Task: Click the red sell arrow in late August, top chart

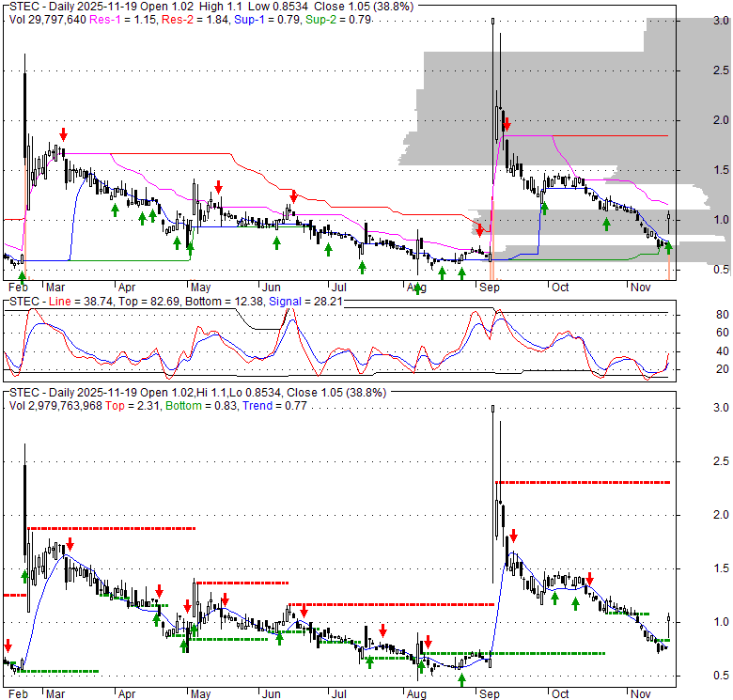Action: (x=479, y=230)
